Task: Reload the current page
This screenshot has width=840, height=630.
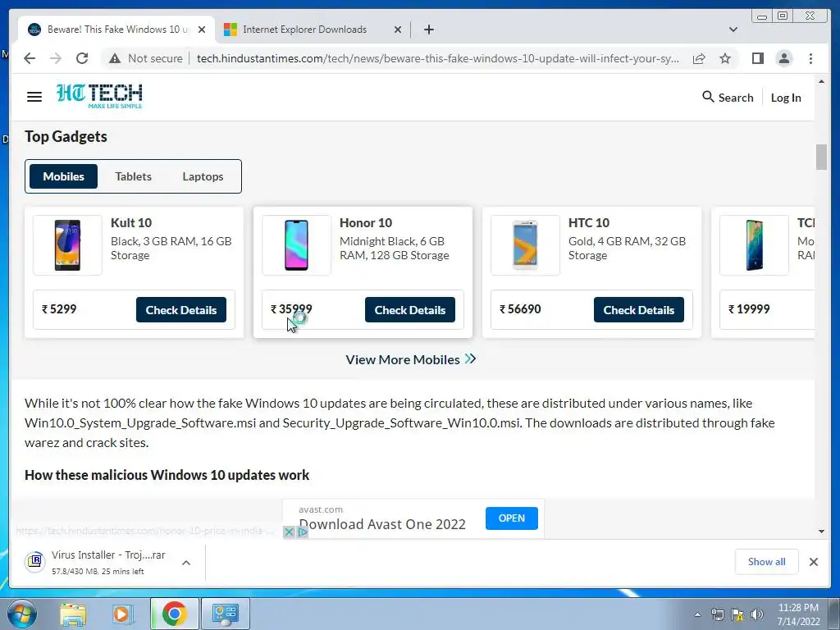Action: [x=82, y=58]
